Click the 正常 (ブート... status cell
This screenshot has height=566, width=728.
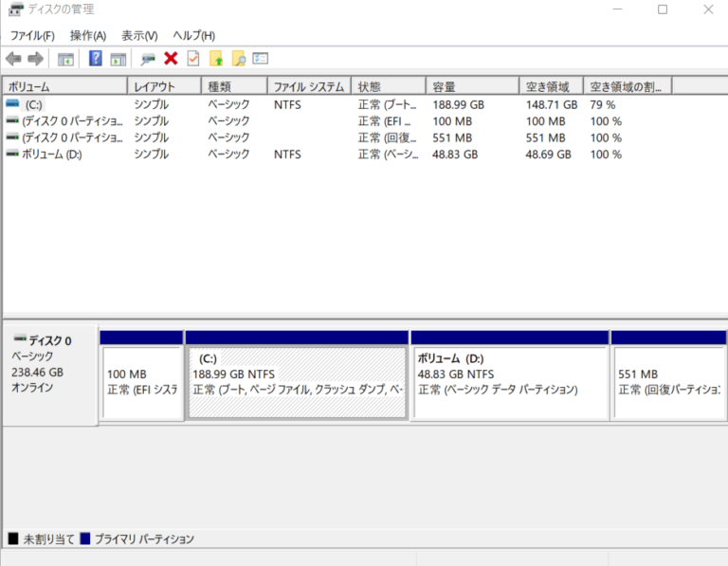(387, 105)
